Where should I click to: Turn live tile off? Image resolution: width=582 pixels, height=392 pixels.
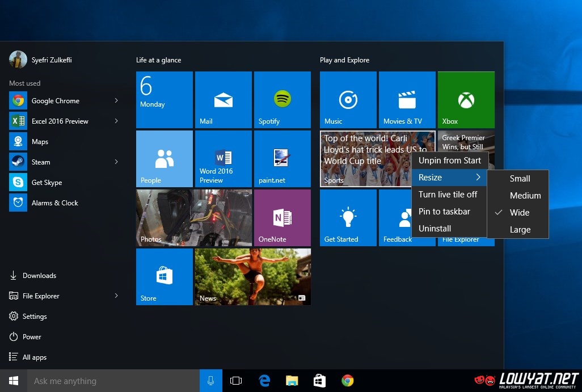pyautogui.click(x=448, y=195)
